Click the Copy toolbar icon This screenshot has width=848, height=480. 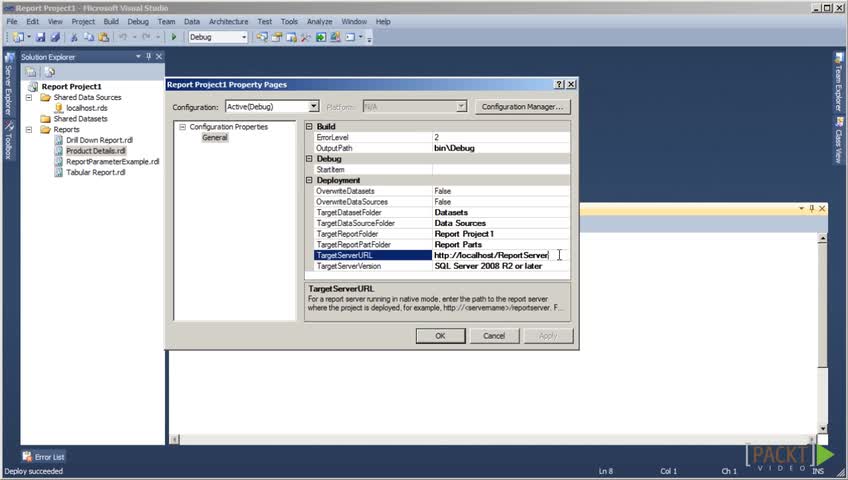pos(89,37)
